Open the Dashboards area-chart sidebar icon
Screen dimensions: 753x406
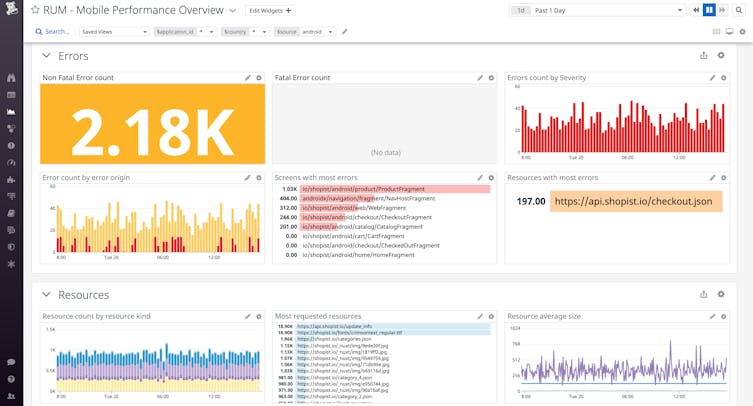(11, 111)
